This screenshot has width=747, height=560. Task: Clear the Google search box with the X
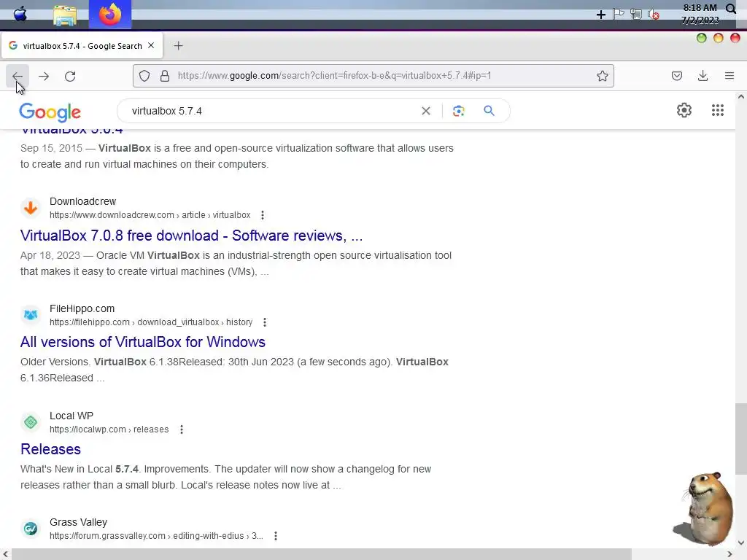coord(426,111)
